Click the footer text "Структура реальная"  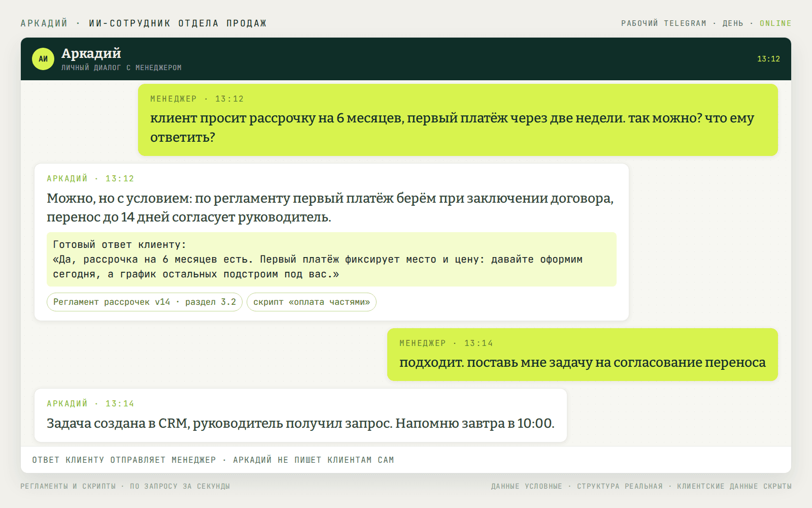click(x=620, y=487)
